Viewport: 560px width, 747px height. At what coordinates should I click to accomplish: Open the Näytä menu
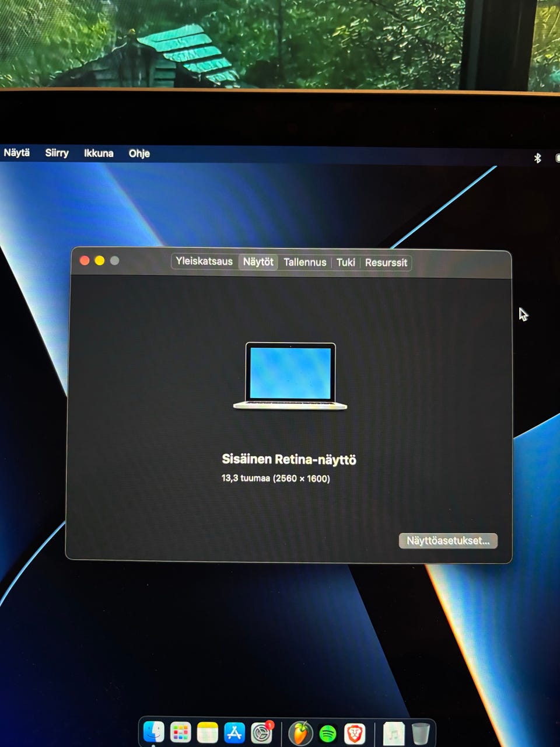tap(16, 153)
